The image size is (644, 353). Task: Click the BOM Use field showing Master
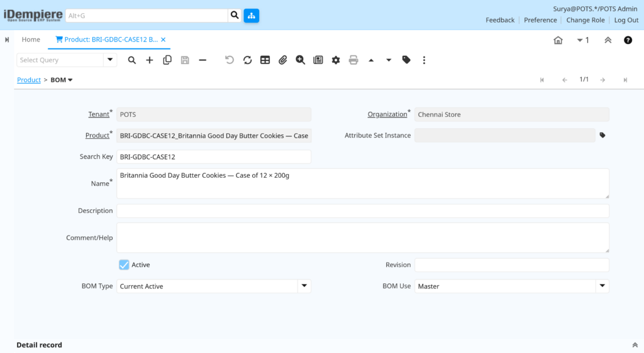pyautogui.click(x=505, y=286)
